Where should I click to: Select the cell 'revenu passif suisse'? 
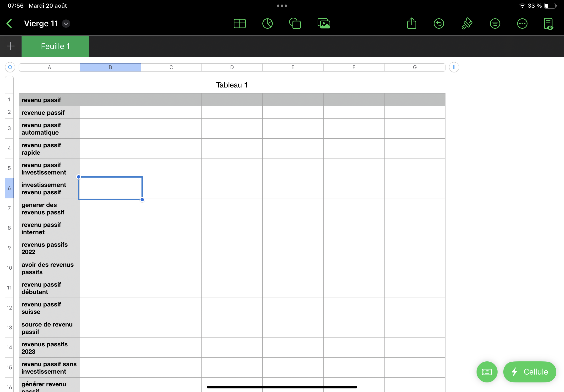(49, 308)
